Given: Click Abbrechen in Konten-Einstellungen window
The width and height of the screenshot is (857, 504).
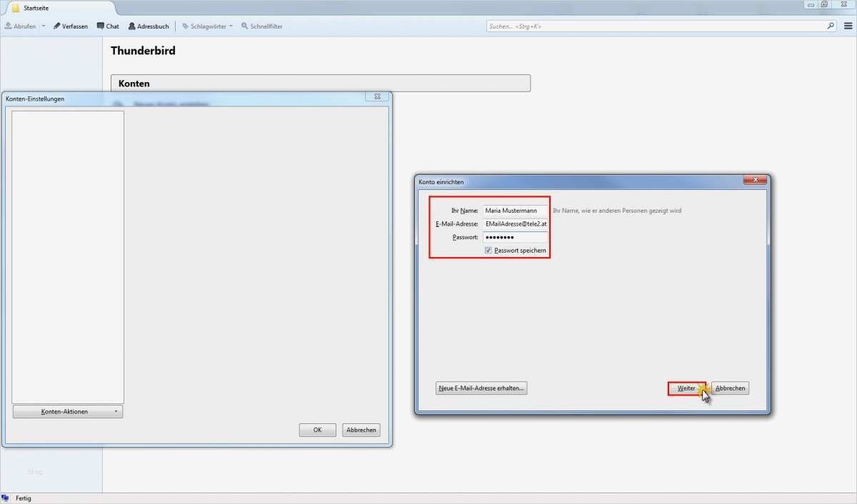Looking at the screenshot, I should tap(361, 430).
